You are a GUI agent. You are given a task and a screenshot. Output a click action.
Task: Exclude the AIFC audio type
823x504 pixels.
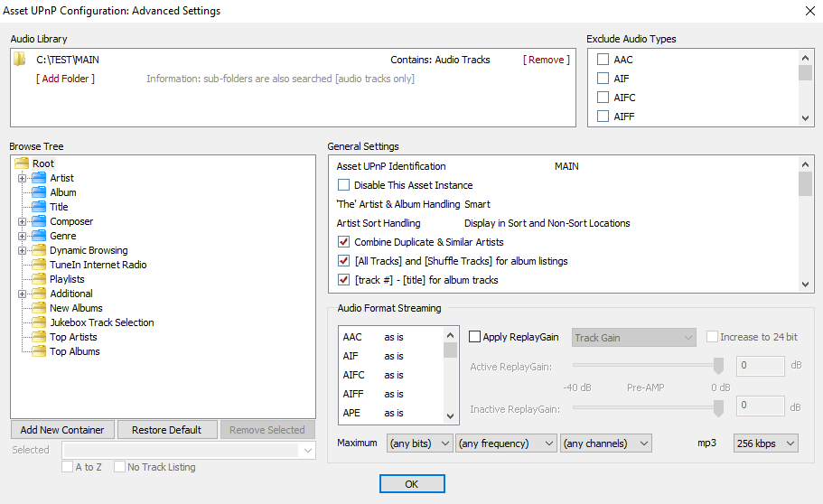pos(603,98)
